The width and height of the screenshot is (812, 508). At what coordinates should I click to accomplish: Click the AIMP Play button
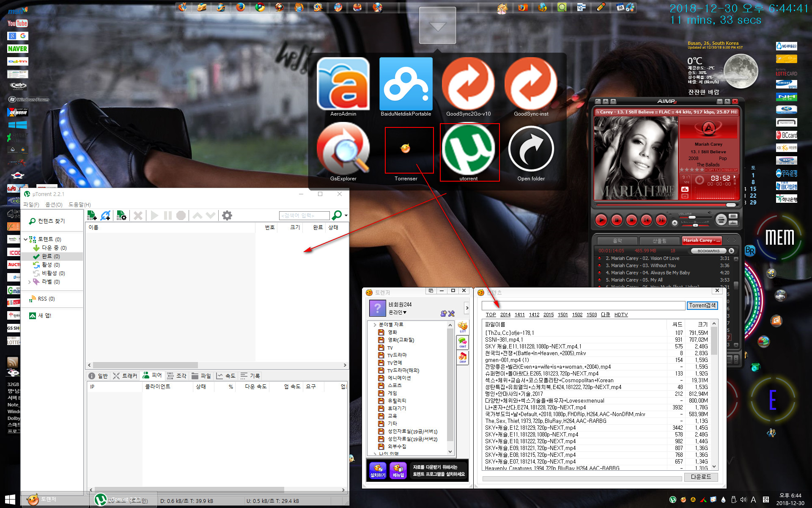(x=601, y=220)
